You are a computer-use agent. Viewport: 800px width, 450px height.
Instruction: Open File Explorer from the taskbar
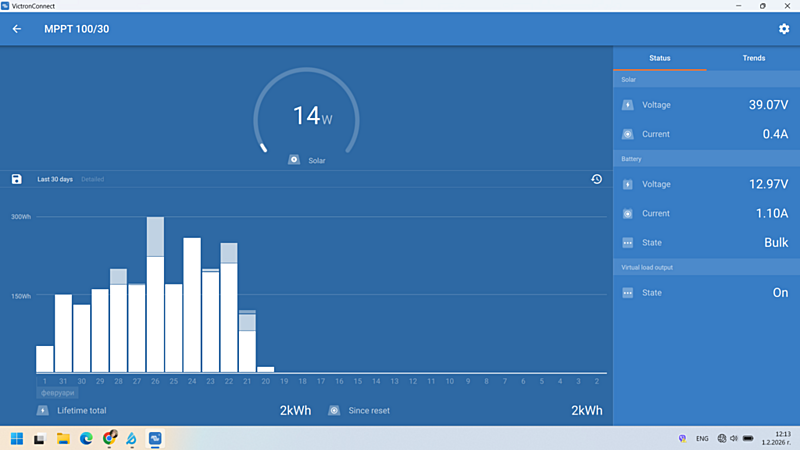63,439
